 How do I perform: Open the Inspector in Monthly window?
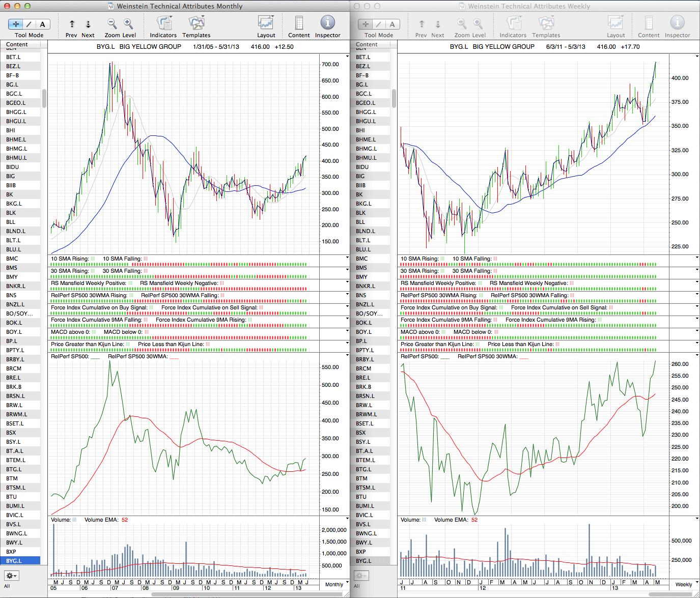pos(327,23)
